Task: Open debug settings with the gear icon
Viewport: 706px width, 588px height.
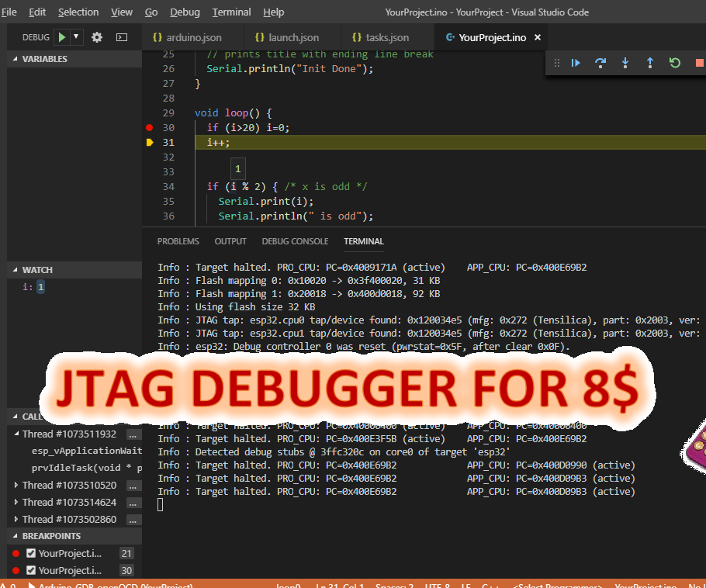Action: click(97, 36)
